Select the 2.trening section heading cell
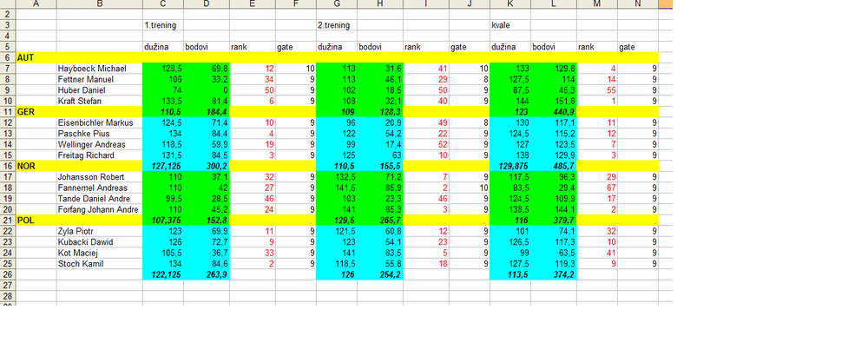 tap(337, 24)
